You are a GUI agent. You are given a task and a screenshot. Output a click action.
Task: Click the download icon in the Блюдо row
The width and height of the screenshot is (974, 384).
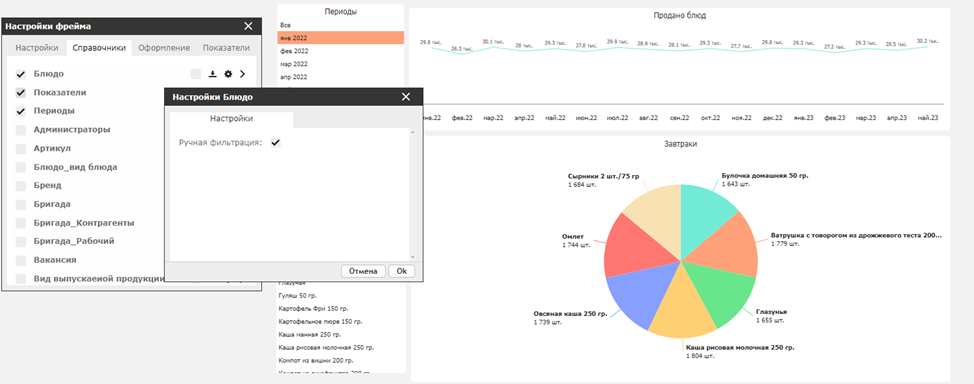(212, 74)
